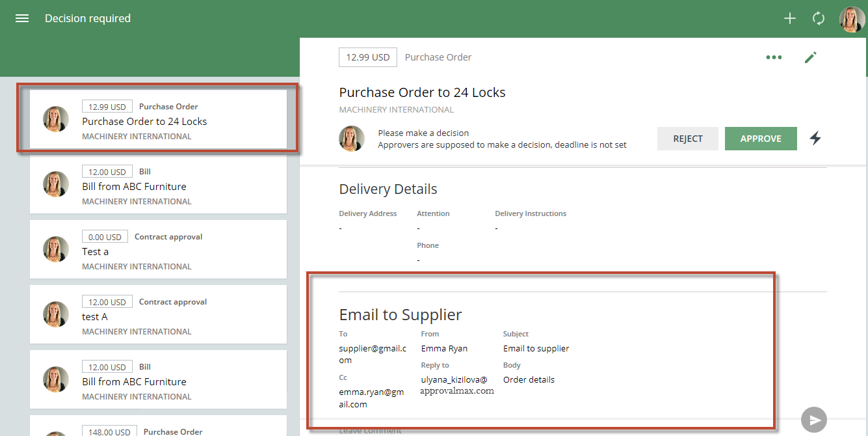Click the emma.ryan@gmail.com Cc address
The width and height of the screenshot is (868, 436).
pos(371,398)
